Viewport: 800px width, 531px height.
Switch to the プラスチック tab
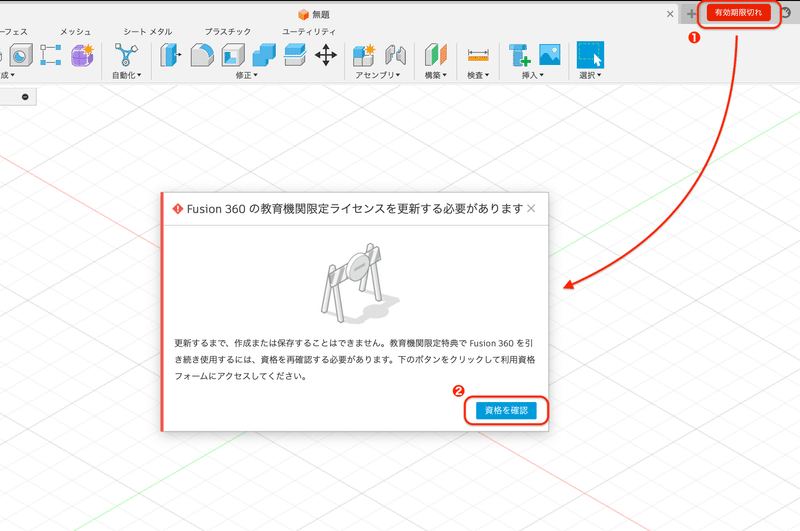(228, 32)
